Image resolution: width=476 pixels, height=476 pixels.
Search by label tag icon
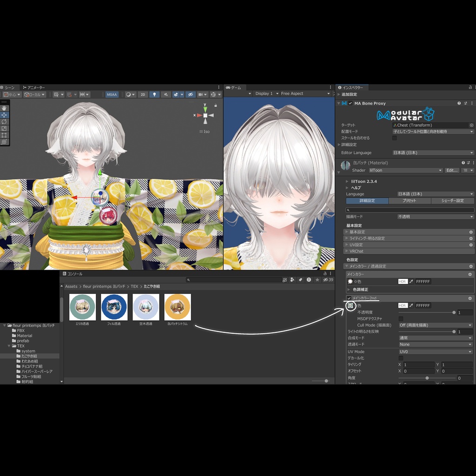(300, 280)
